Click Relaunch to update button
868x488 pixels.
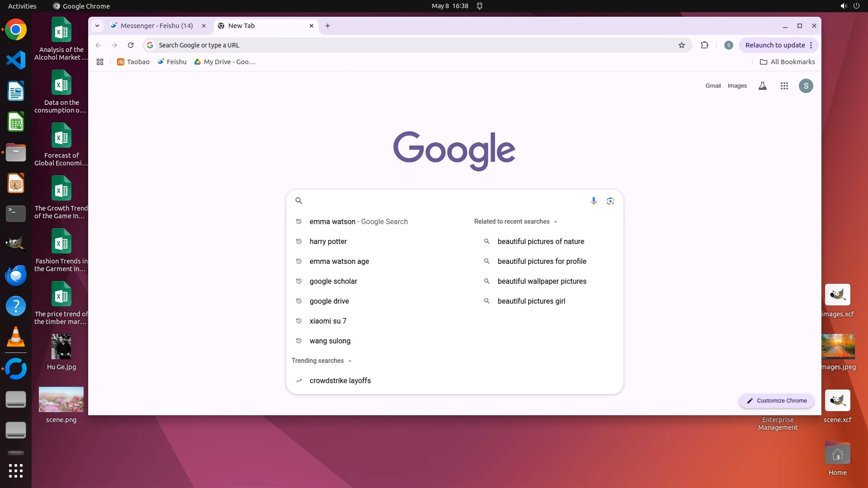click(x=775, y=45)
